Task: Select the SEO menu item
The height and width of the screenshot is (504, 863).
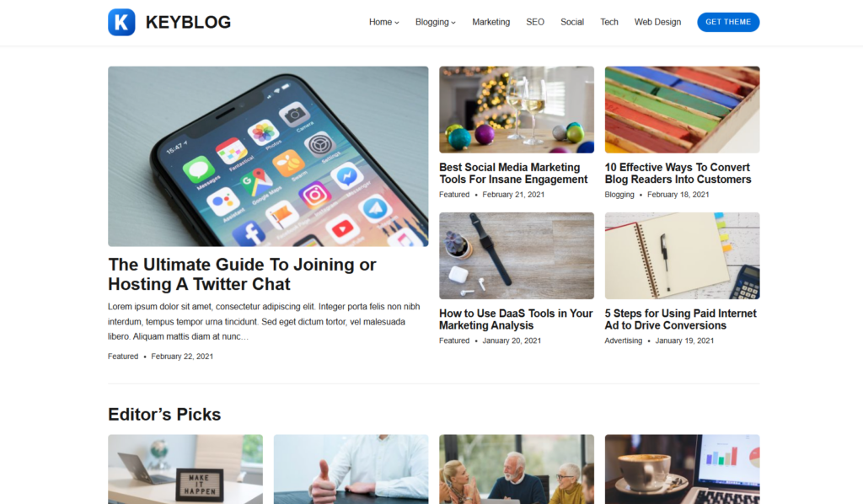Action: click(x=535, y=22)
